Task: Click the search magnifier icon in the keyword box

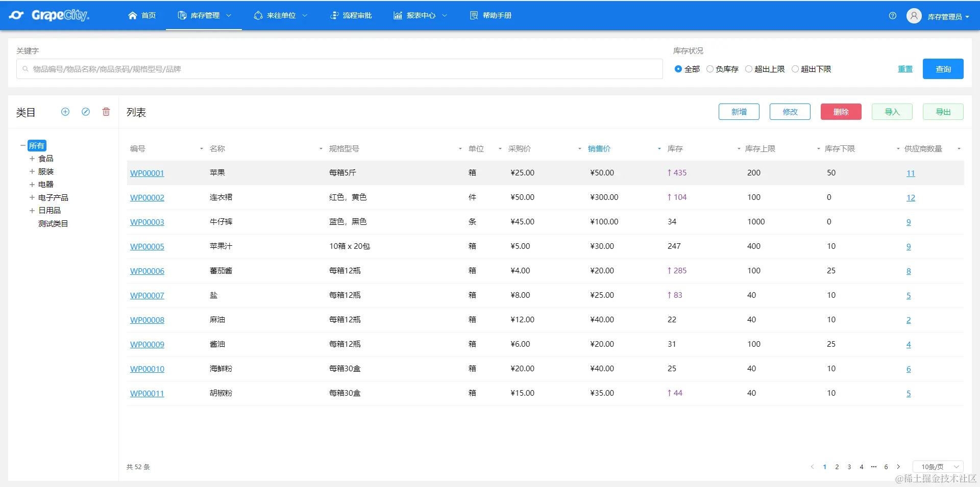Action: pos(26,69)
